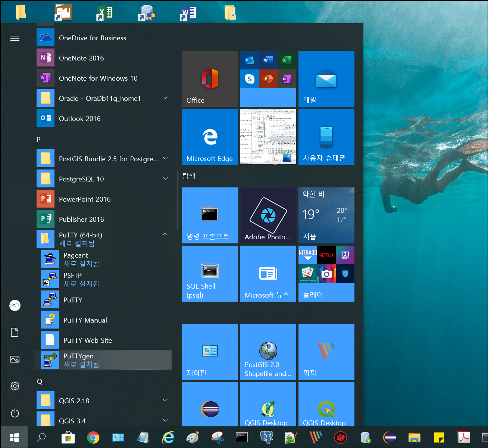Image resolution: width=488 pixels, height=448 pixels.
Task: Open Your Phone (사용자 휴대폰) tile
Action: click(326, 137)
